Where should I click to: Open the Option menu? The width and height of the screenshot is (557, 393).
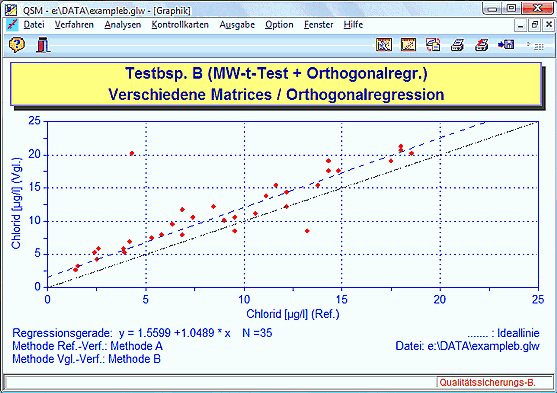pyautogui.click(x=279, y=25)
